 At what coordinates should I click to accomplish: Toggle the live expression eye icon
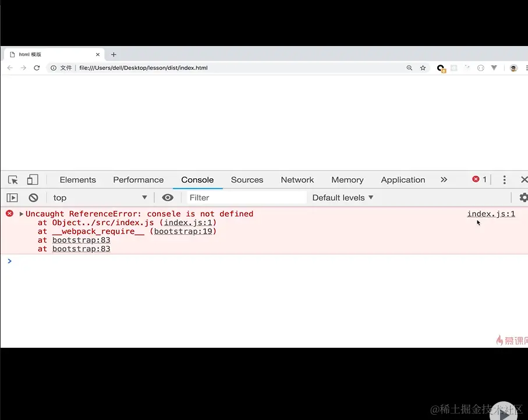168,197
